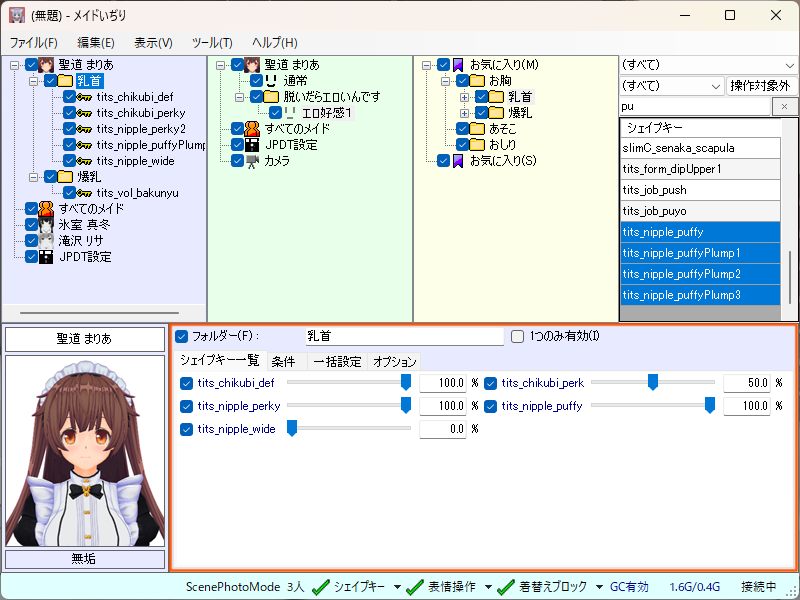The image size is (800, 600).
Task: Uncheck the tits_nipple_wide shape key checkbox
Action: tap(186, 429)
